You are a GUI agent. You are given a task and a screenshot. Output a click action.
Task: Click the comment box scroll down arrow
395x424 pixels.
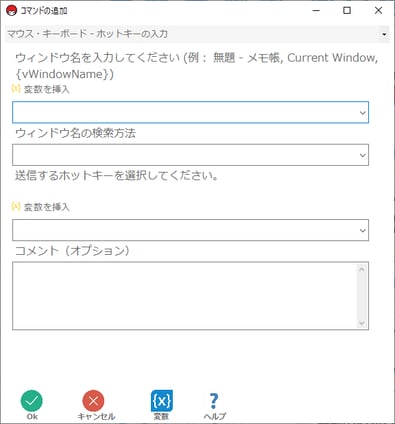click(362, 323)
